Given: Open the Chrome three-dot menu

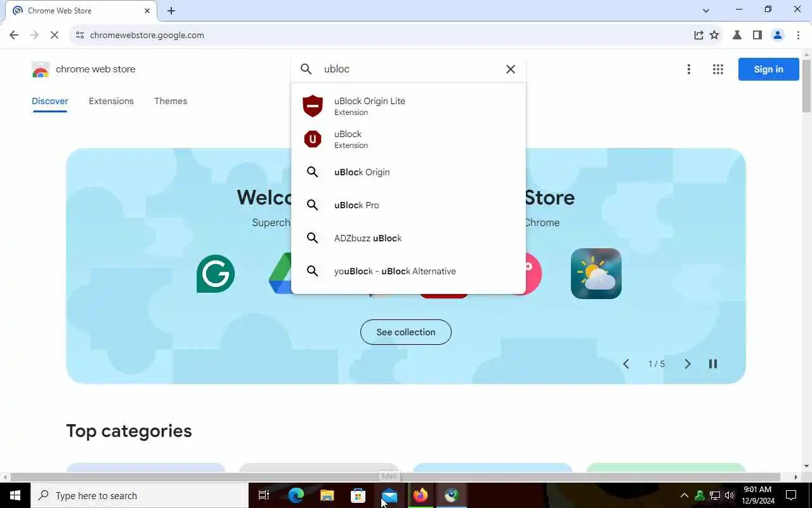Looking at the screenshot, I should (798, 35).
